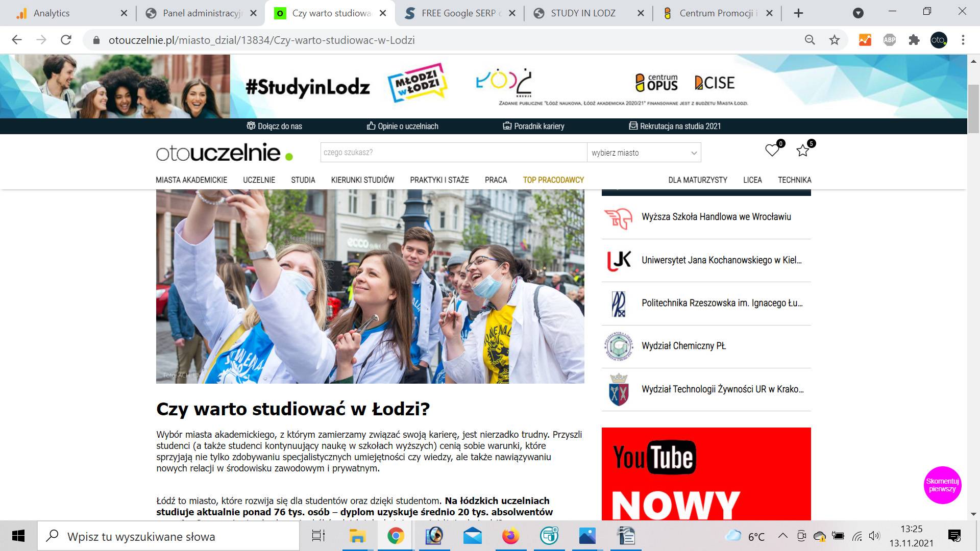Open the notification center icon

(x=954, y=536)
